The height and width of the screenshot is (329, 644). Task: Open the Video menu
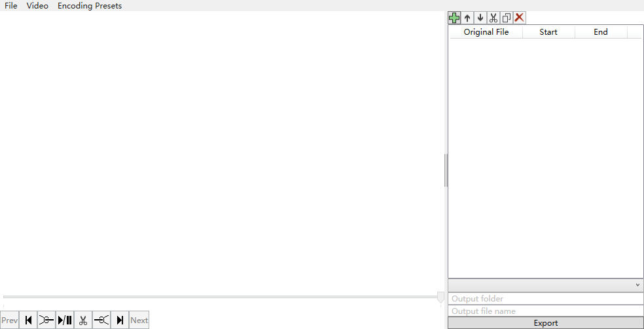coord(37,6)
